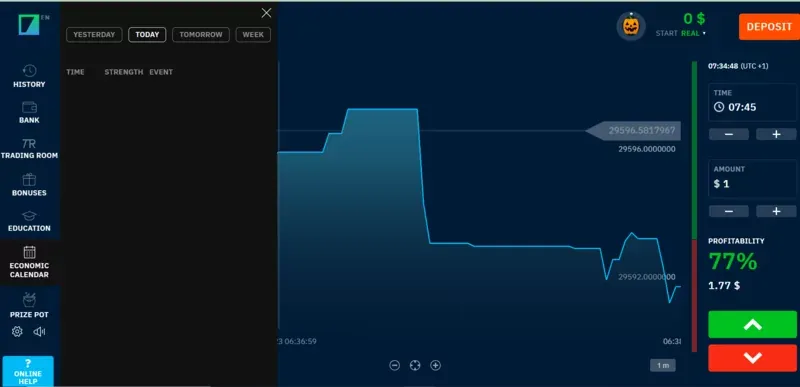Decrease trade amount with minus button
800x387 pixels.
tap(729, 211)
